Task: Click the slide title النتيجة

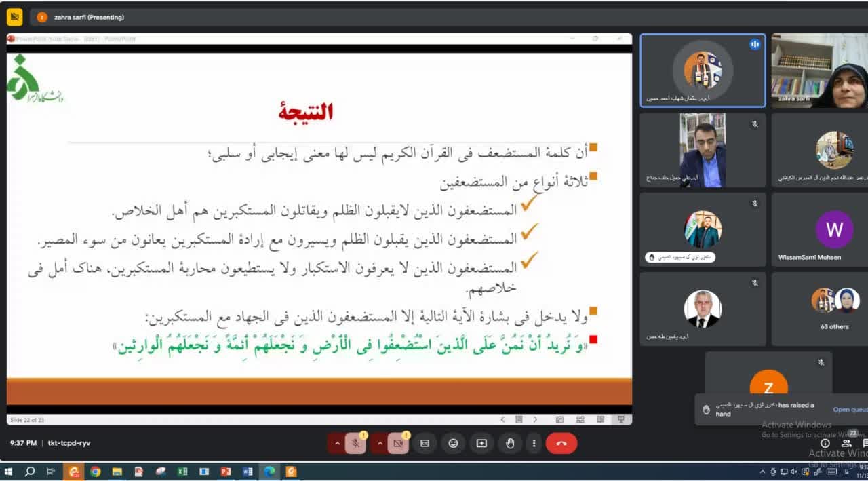Action: (306, 111)
